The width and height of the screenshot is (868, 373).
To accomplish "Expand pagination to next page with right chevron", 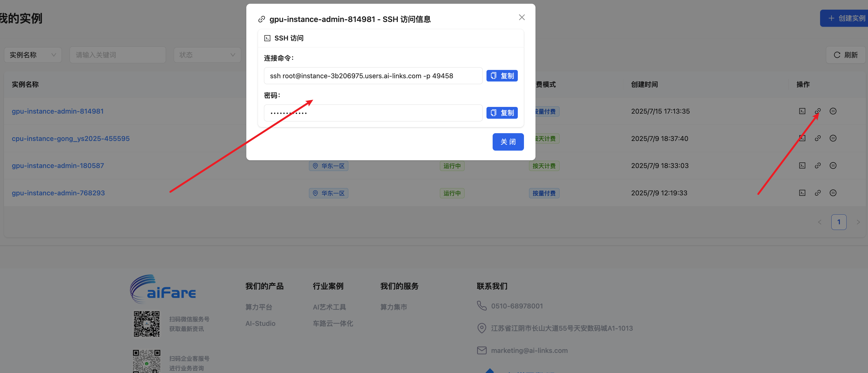I will [x=858, y=222].
